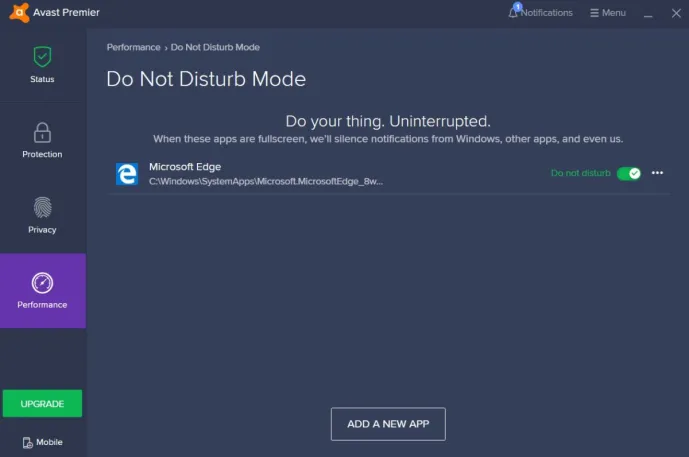The height and width of the screenshot is (457, 689).
Task: Open the Status section
Action: 42,65
